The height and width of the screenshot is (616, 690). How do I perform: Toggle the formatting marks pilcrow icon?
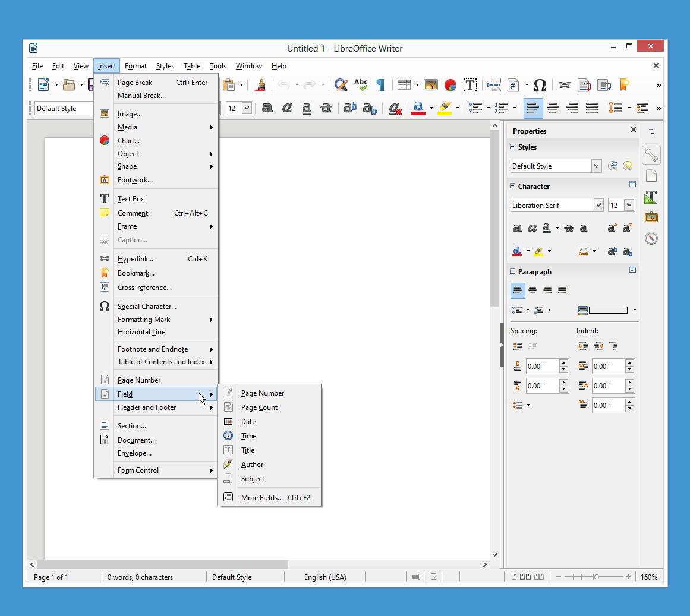point(380,85)
